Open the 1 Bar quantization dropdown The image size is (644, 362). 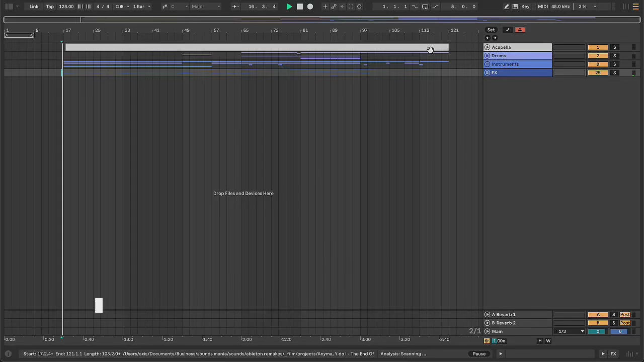[x=141, y=7]
